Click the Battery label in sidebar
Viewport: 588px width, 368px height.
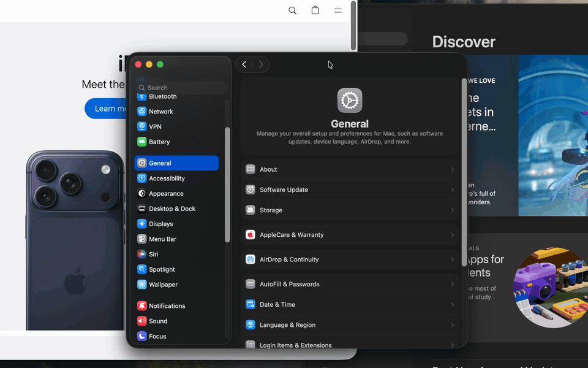pyautogui.click(x=159, y=142)
